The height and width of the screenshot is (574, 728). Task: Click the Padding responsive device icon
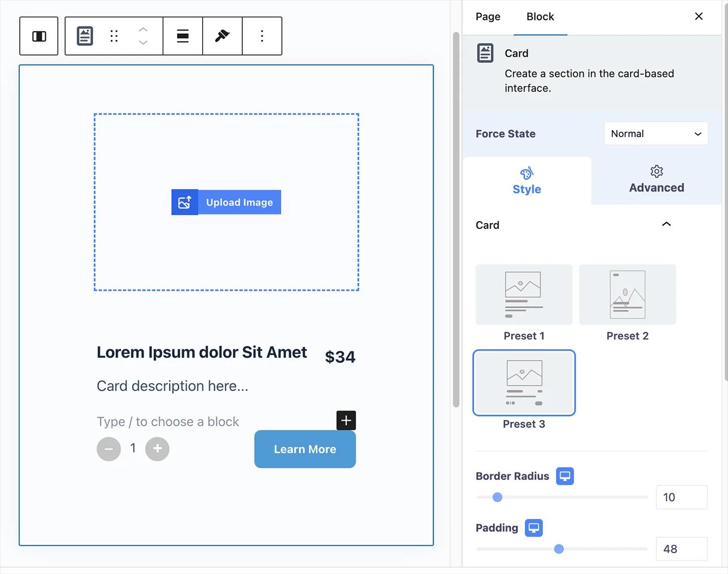click(534, 527)
